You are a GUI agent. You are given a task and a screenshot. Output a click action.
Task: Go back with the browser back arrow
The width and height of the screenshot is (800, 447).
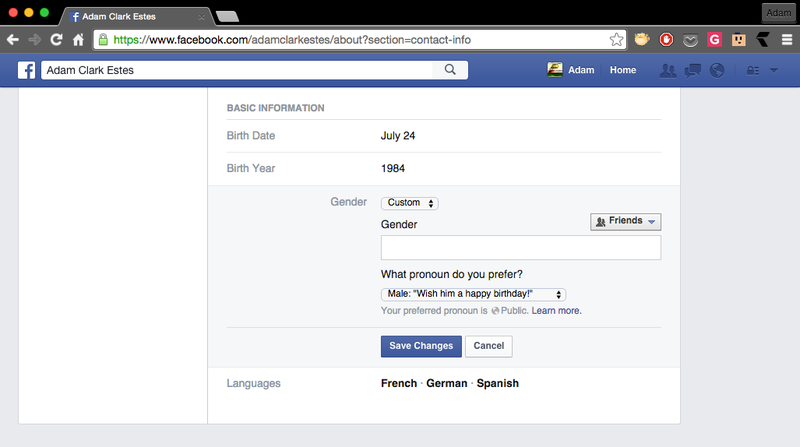[13, 40]
